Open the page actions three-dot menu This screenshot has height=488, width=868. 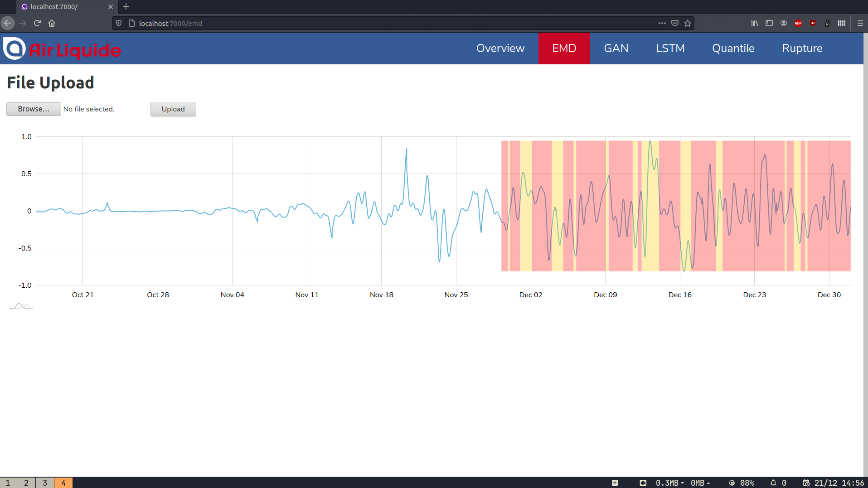(662, 23)
